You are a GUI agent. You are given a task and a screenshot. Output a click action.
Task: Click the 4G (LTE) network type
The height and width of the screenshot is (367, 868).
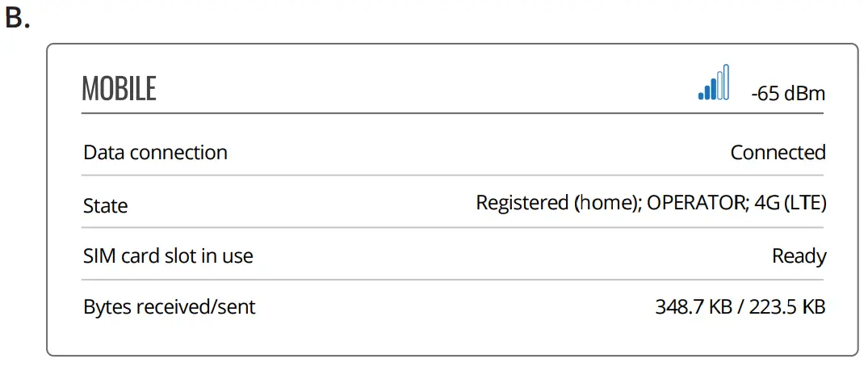(790, 203)
